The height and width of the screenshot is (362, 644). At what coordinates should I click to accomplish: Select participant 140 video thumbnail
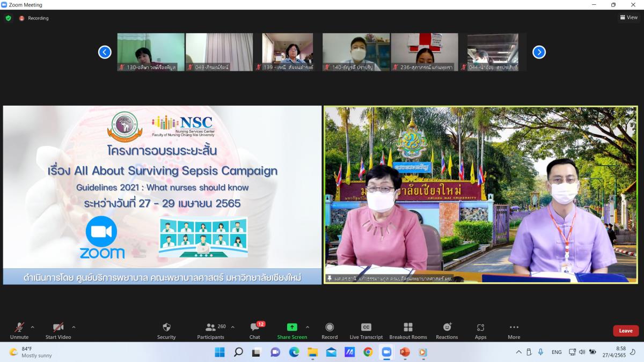coord(356,52)
